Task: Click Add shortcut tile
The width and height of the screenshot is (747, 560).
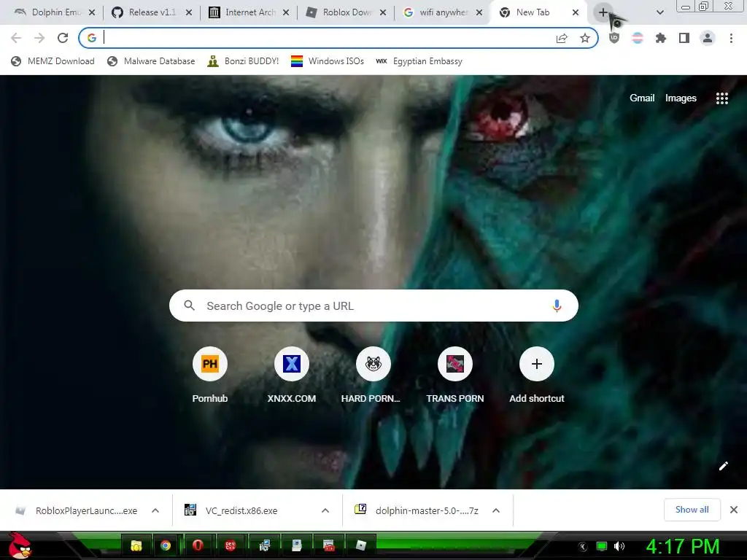Action: [536, 376]
